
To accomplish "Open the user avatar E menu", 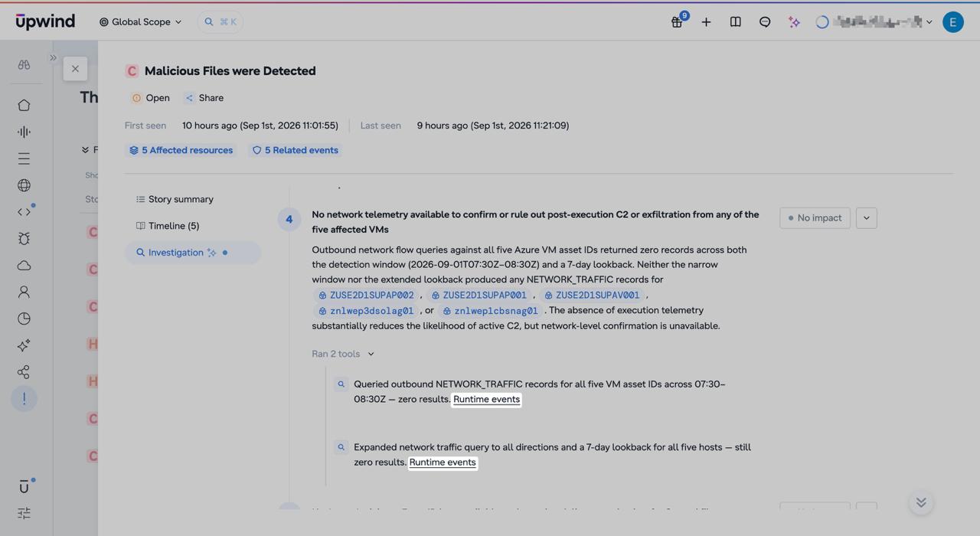I will point(952,22).
